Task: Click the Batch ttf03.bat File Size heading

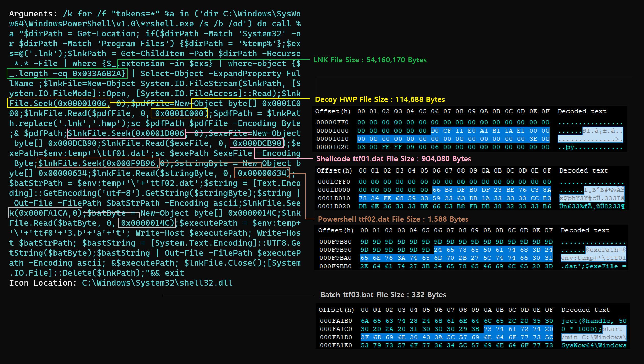Action: [x=383, y=295]
